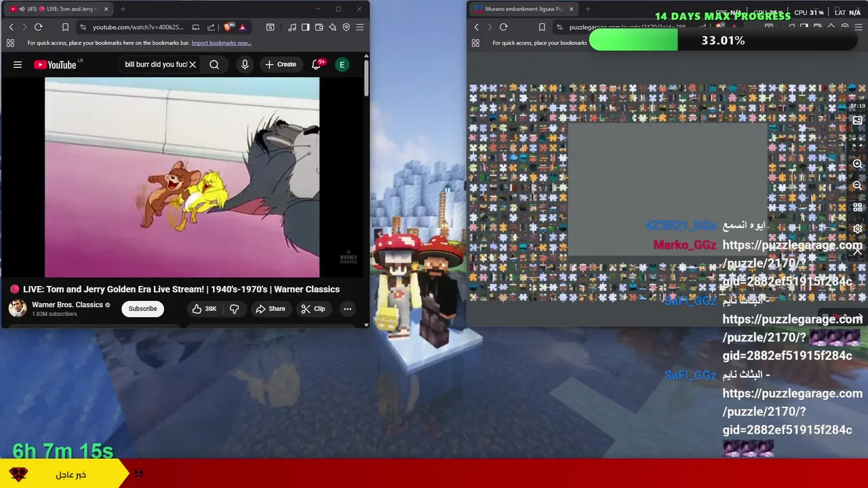This screenshot has width=868, height=488.
Task: Reload the YouTube page
Action: point(38,27)
